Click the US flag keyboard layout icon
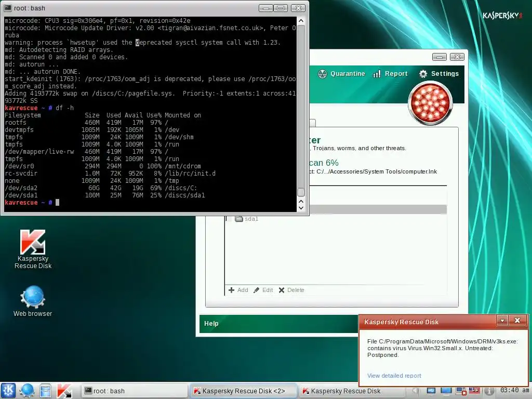Image resolution: width=532 pixels, height=399 pixels. click(474, 391)
